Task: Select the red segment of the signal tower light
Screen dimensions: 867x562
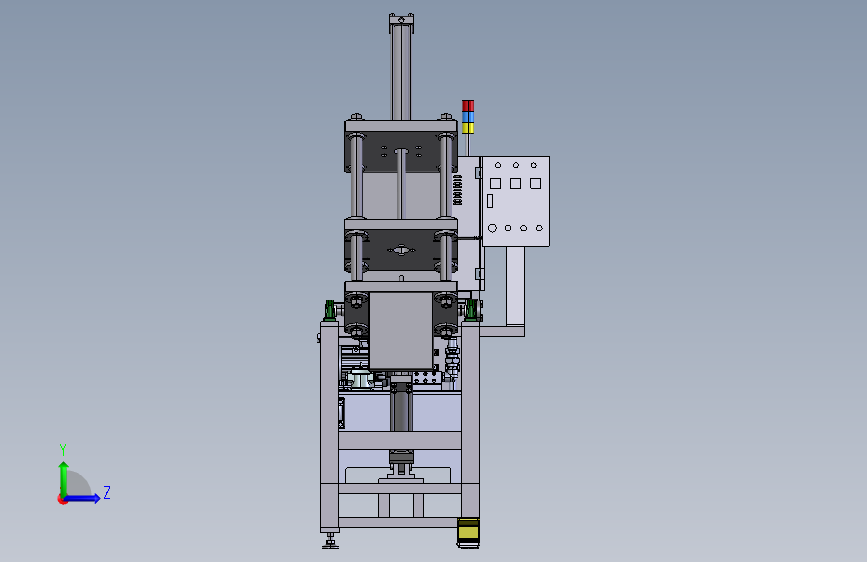Action: point(468,106)
